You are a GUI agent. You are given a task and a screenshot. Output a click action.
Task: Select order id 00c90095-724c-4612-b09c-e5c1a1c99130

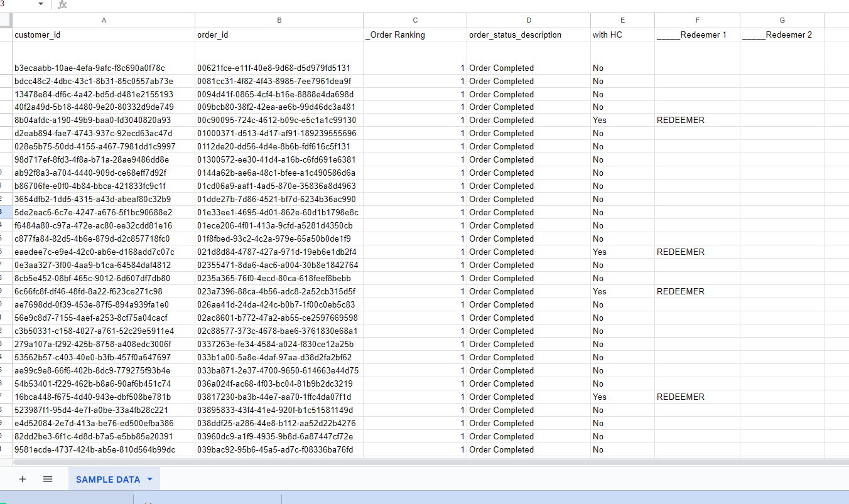[x=279, y=120]
